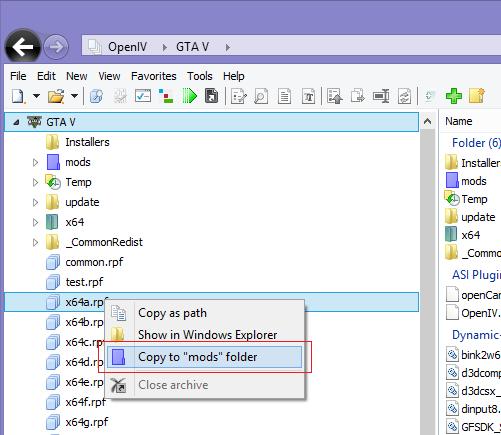The image size is (501, 435).
Task: Click the Folder (6) group header
Action: click(x=476, y=143)
